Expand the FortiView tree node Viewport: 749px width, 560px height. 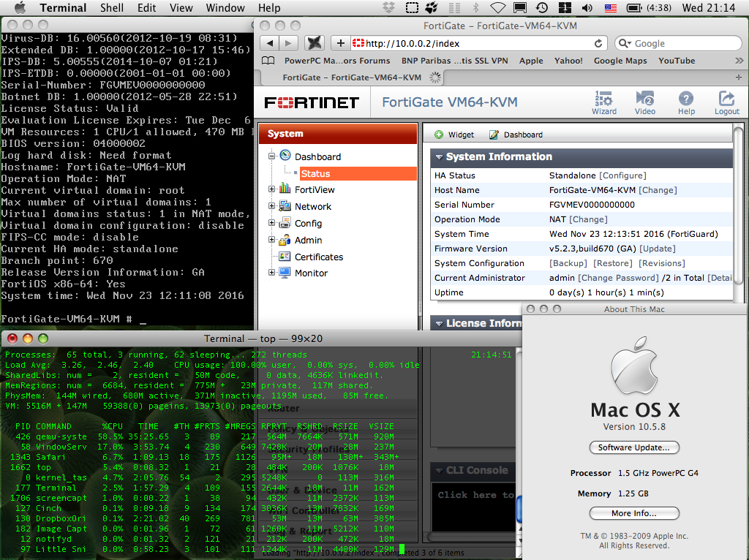point(271,189)
